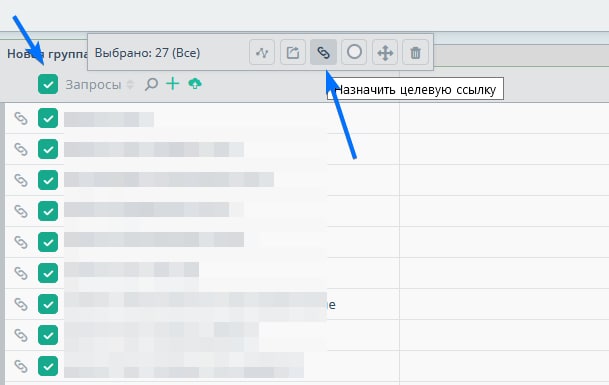The height and width of the screenshot is (385, 609).
Task: Import queries with the cloud upload icon
Action: [x=195, y=84]
